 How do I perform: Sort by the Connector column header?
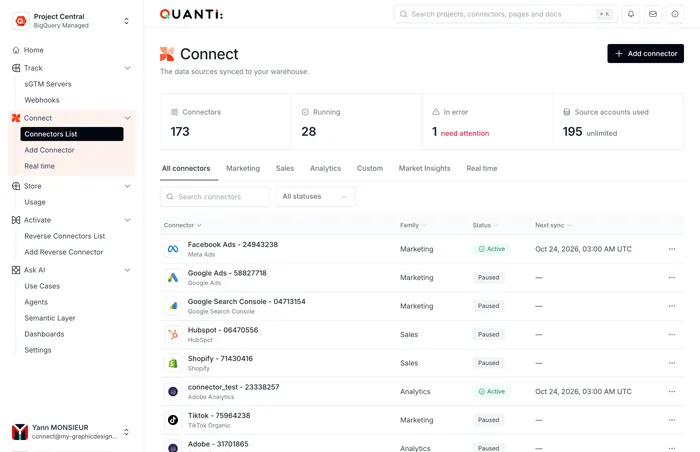(x=183, y=225)
